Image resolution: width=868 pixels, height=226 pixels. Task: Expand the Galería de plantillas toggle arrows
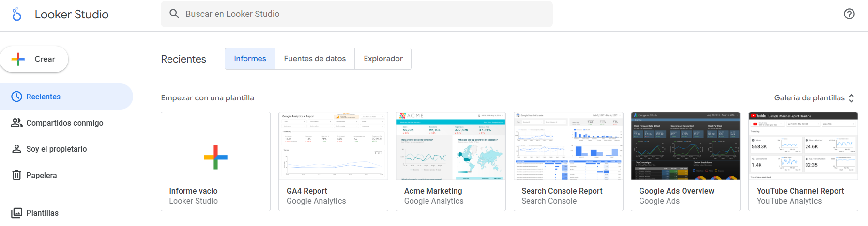pyautogui.click(x=851, y=98)
